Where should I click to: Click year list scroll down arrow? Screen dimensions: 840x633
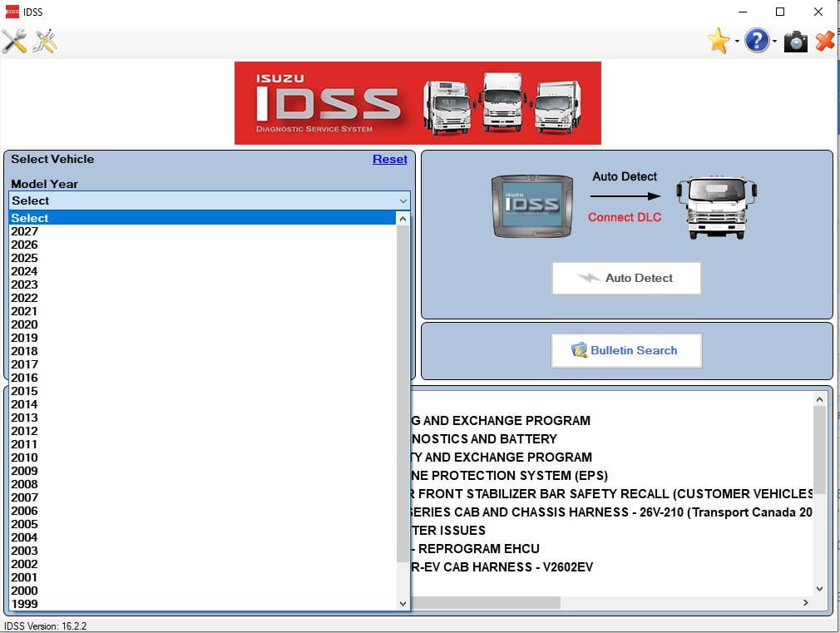[x=403, y=604]
